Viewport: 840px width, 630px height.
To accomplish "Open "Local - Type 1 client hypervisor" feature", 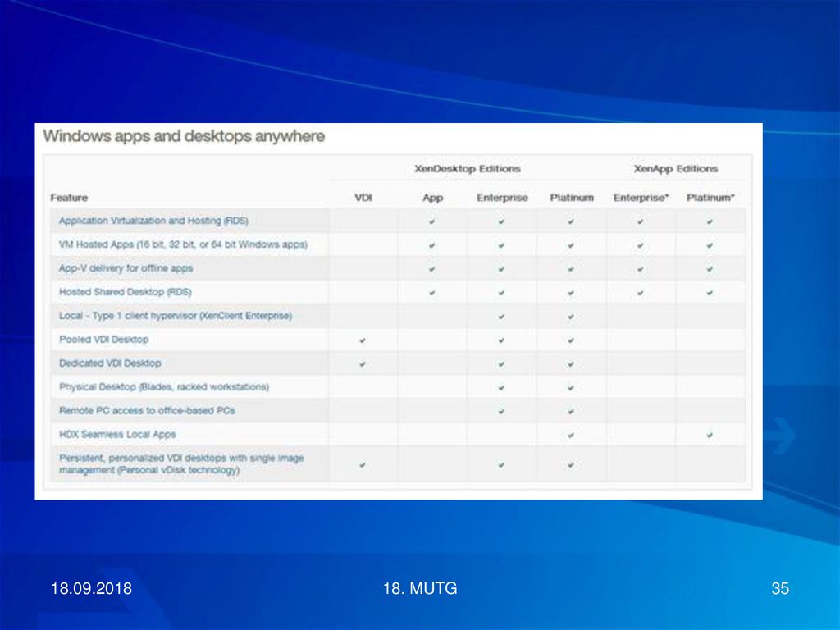I will tap(176, 316).
